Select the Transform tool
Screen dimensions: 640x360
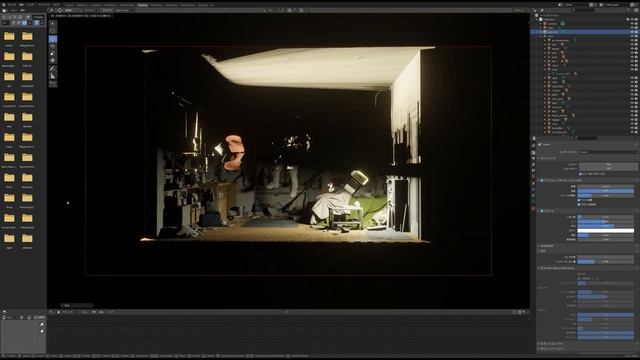(53, 60)
